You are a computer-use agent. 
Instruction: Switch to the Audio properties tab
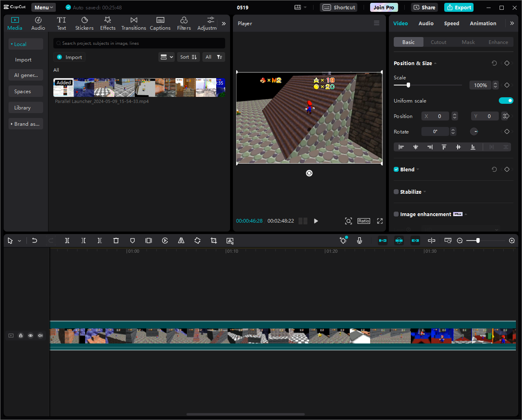(426, 23)
